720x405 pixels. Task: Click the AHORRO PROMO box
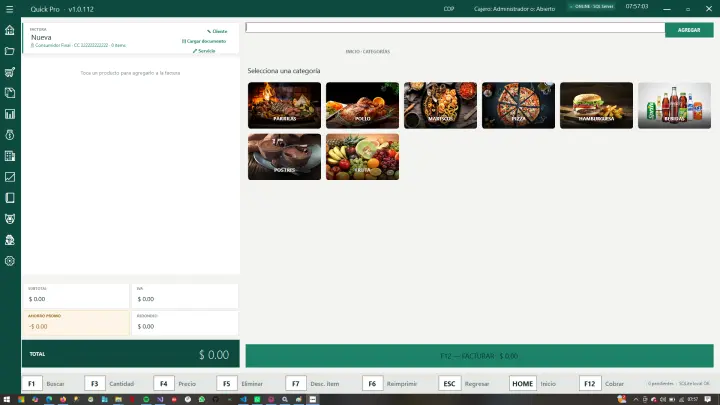pyautogui.click(x=76, y=323)
